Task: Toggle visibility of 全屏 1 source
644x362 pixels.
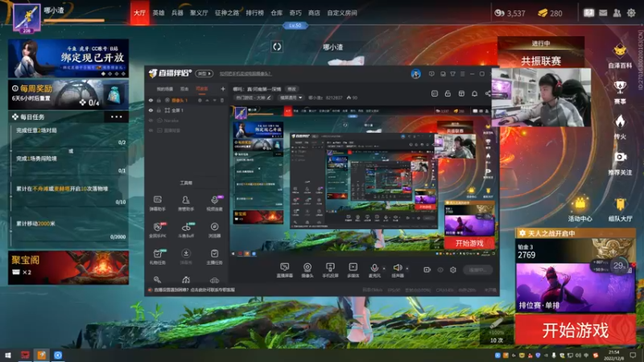Action: [151, 110]
